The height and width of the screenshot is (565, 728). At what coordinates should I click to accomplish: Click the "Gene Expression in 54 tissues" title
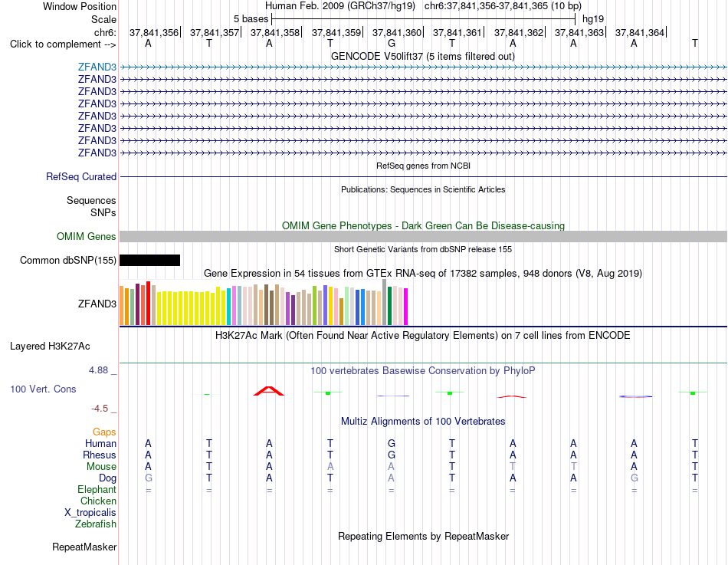(423, 273)
